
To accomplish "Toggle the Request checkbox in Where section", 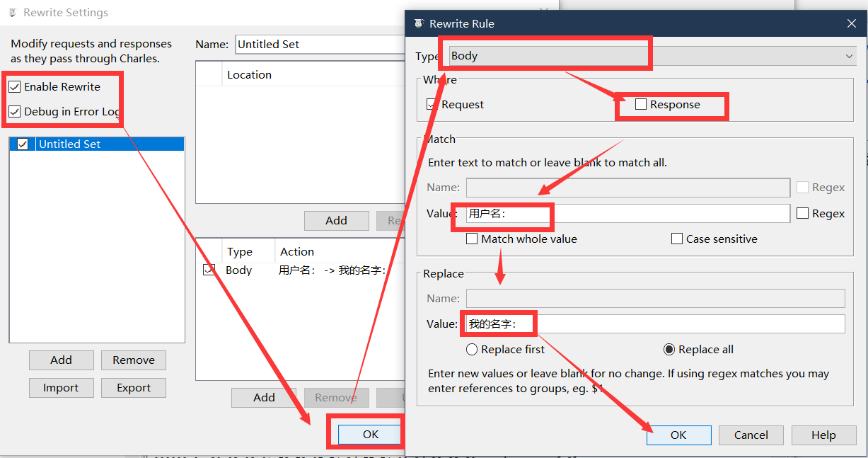I will pos(432,105).
